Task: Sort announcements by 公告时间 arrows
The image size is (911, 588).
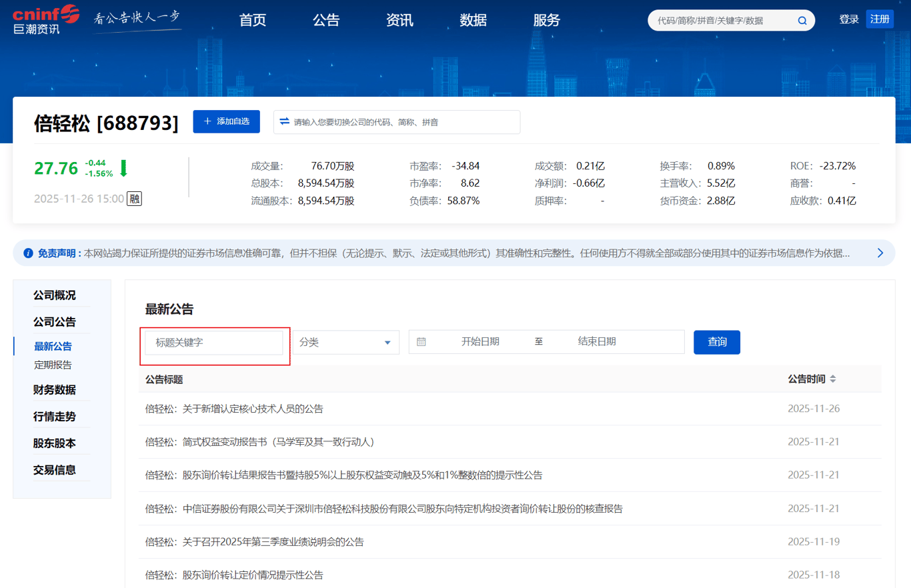Action: (x=833, y=379)
